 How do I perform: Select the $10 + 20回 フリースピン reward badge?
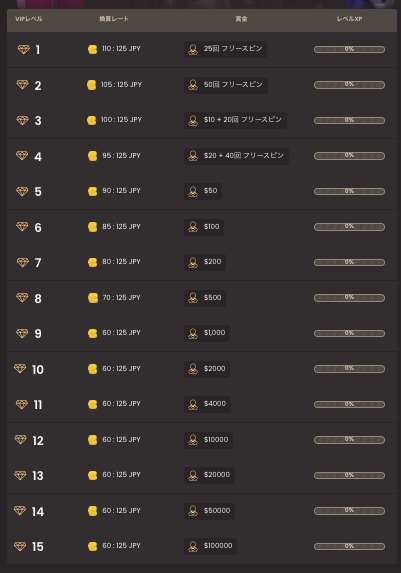click(x=235, y=120)
